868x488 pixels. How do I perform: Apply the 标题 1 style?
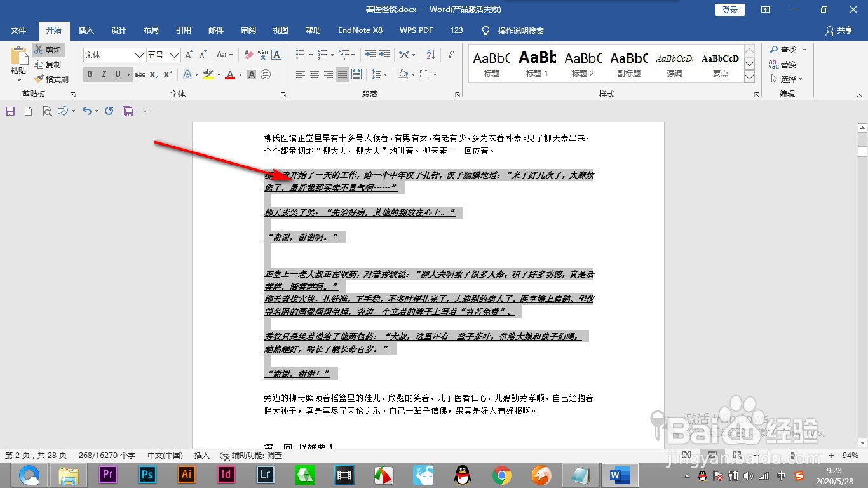click(537, 62)
